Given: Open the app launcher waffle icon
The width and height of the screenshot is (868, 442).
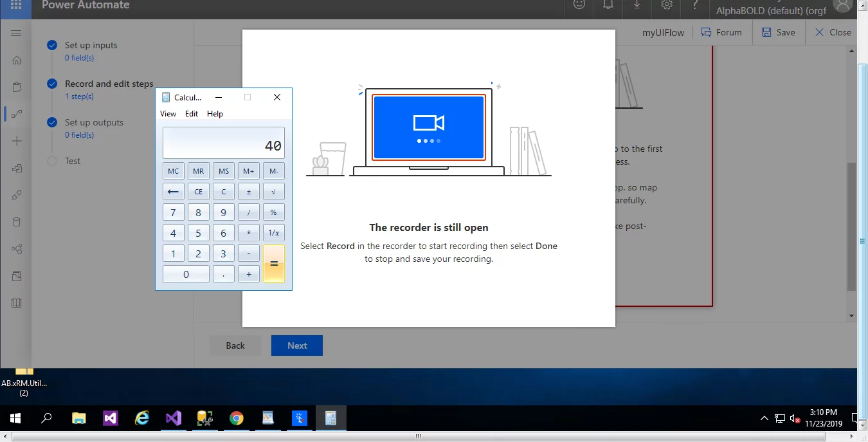Looking at the screenshot, I should pyautogui.click(x=16, y=5).
